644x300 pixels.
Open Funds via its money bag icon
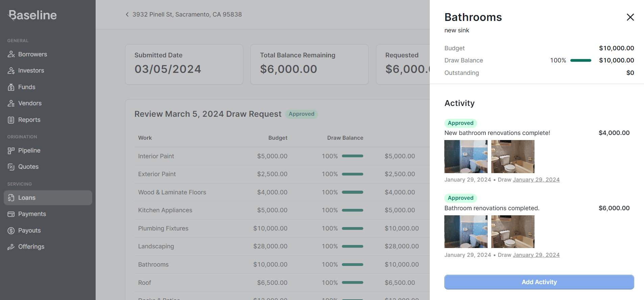tap(11, 87)
